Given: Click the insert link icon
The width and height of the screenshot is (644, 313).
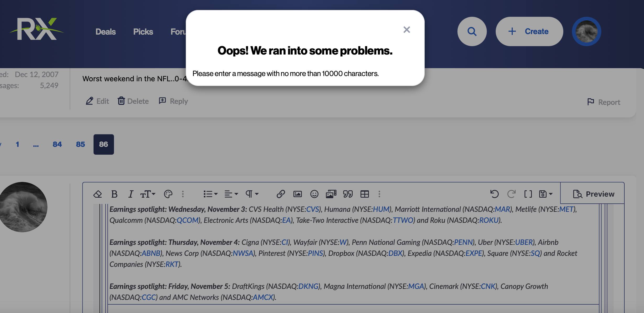Looking at the screenshot, I should coord(281,194).
